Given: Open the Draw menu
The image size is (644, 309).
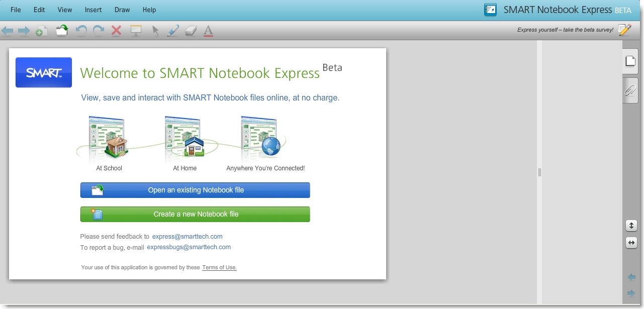Looking at the screenshot, I should coord(122,10).
